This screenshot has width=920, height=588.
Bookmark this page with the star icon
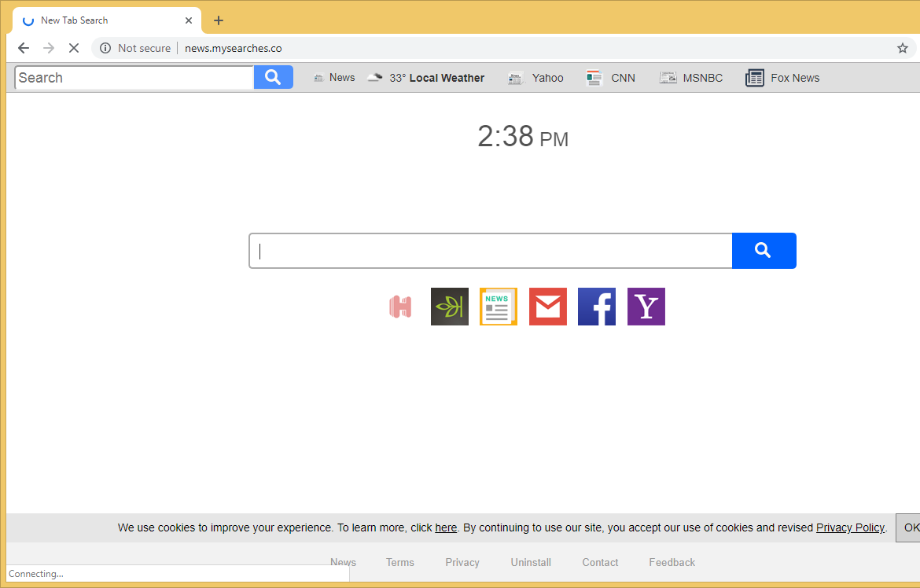(903, 48)
